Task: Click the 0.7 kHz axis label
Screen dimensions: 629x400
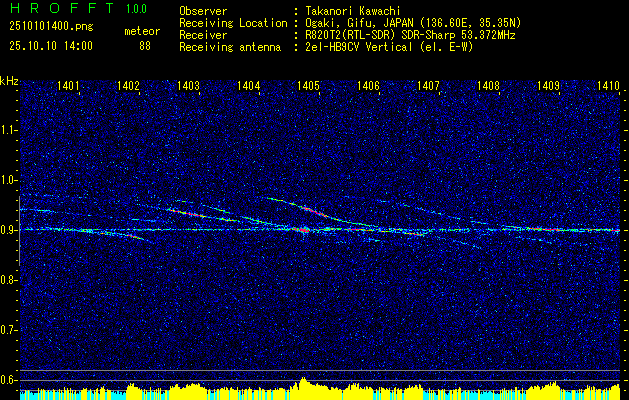Action: tap(7, 330)
